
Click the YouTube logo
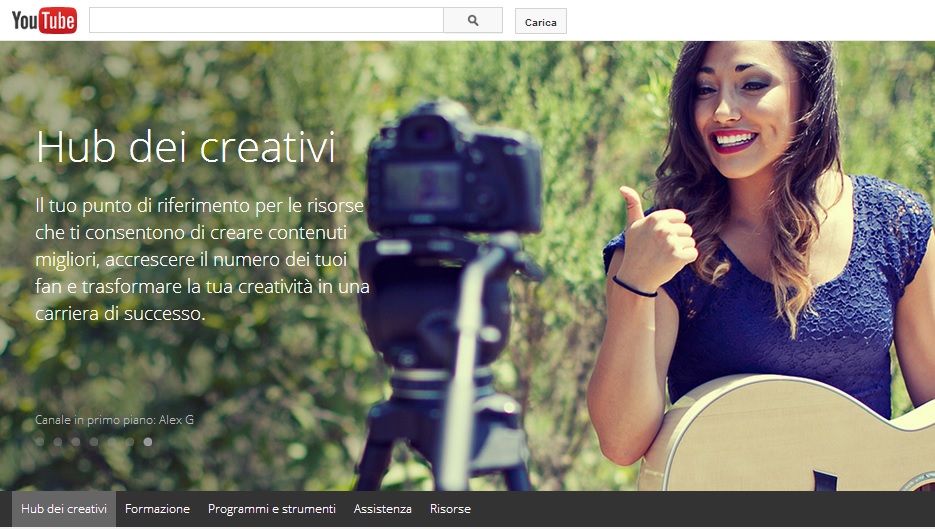coord(44,20)
